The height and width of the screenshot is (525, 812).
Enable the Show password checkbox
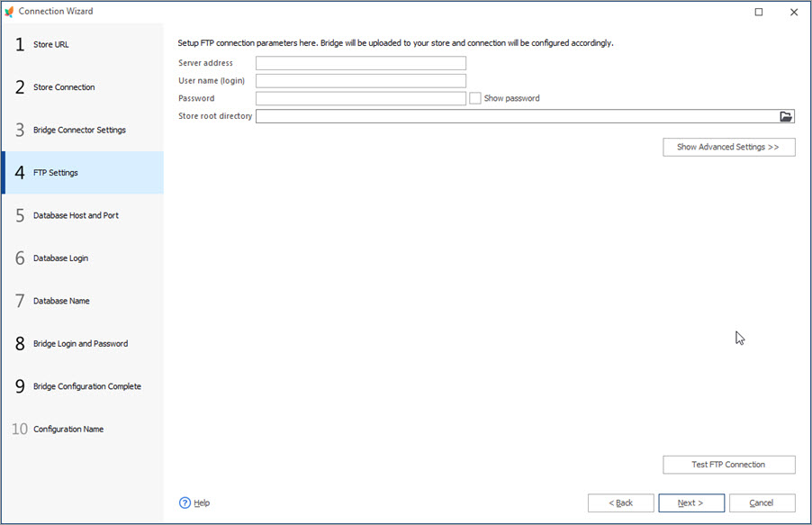[x=475, y=98]
